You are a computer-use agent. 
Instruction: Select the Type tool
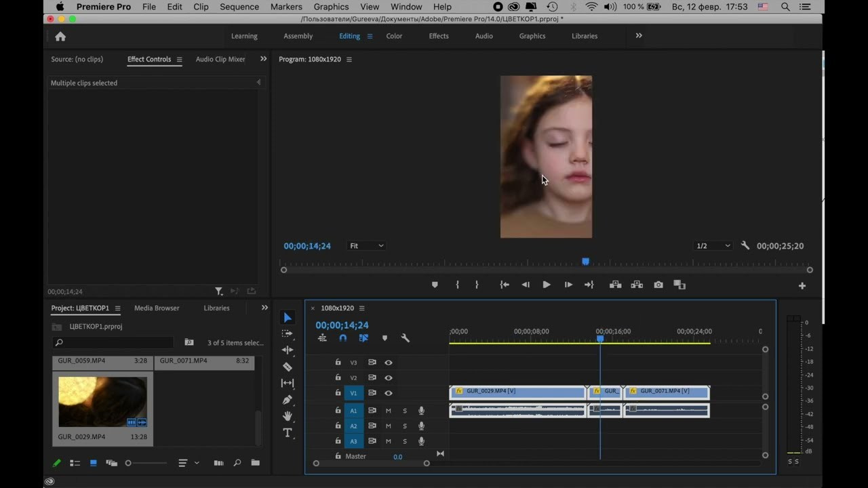coord(288,432)
